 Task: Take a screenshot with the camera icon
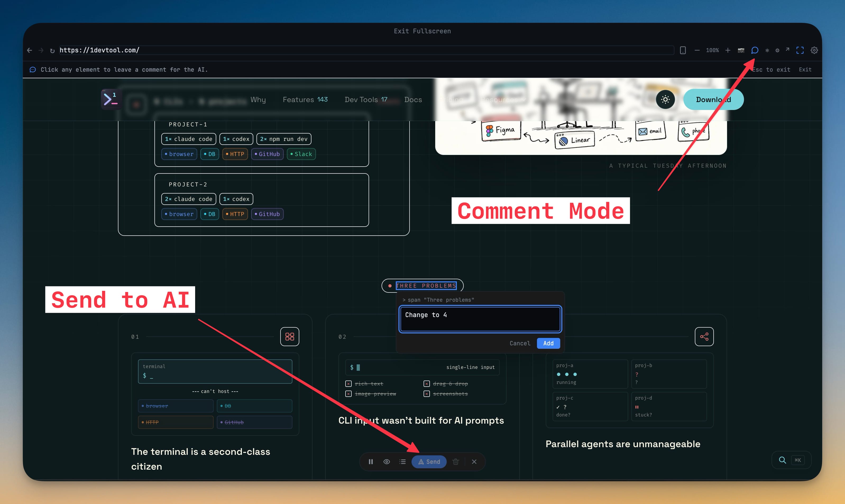point(741,50)
